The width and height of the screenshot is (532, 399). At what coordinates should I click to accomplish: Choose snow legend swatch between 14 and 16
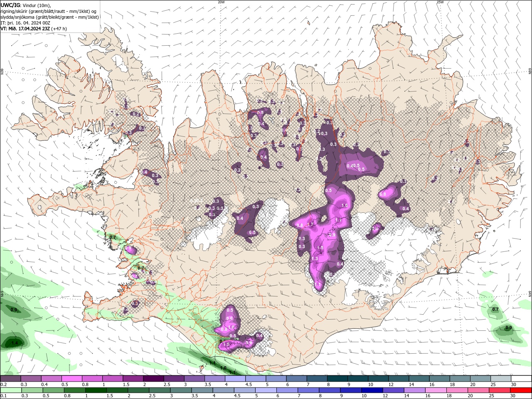[x=420, y=379]
